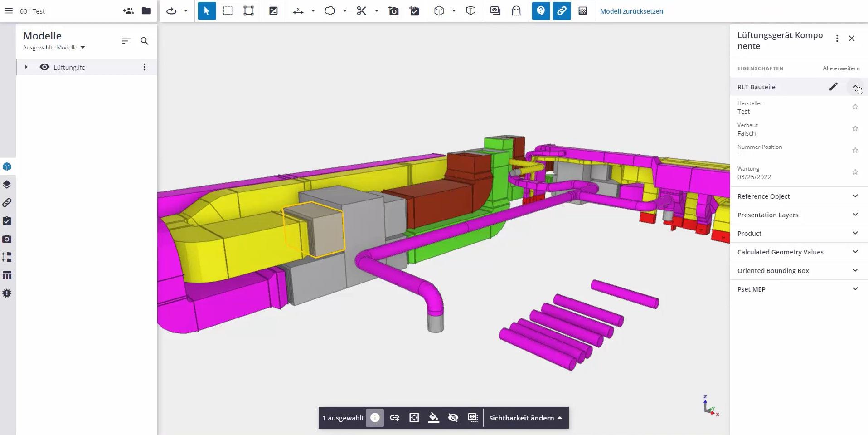Viewport: 868px width, 435px height.
Task: Open color fill for selected object
Action: [433, 418]
